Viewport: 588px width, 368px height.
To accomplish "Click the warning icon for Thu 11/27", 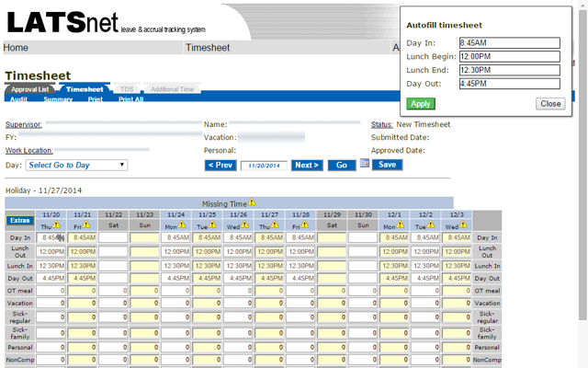I will (275, 224).
